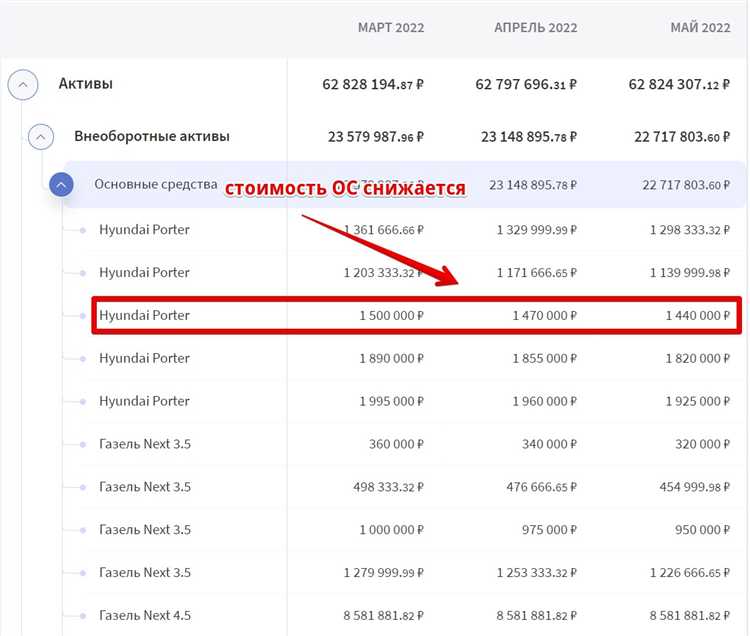This screenshot has width=750, height=636.
Task: Click the Активы April total 62 797 696.31
Action: 526,85
